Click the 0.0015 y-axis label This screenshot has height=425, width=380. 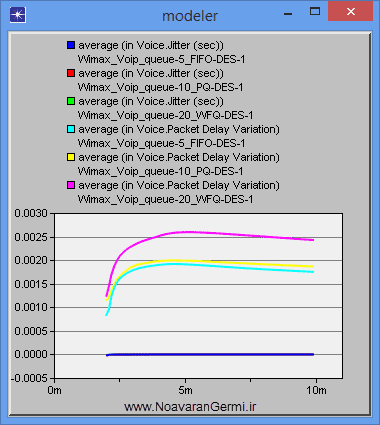point(31,284)
